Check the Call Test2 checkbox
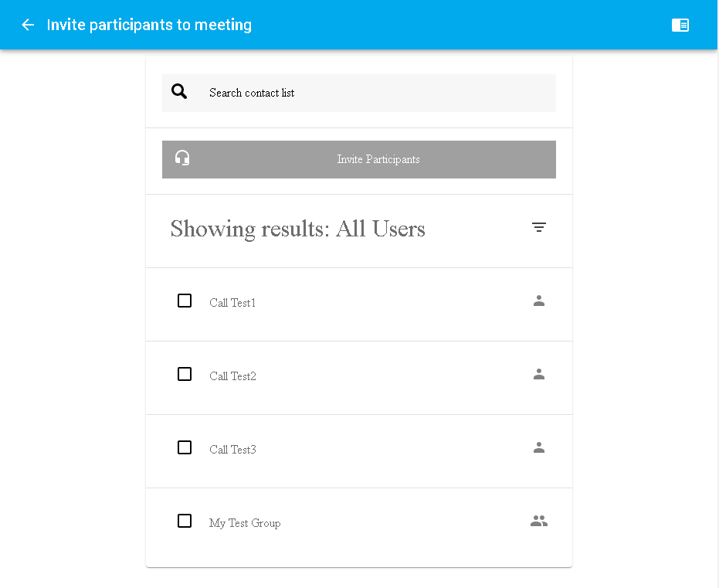719x588 pixels. (x=185, y=374)
